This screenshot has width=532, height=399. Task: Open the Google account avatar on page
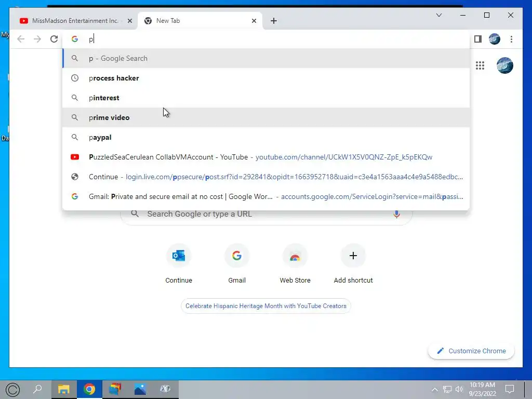coord(505,65)
